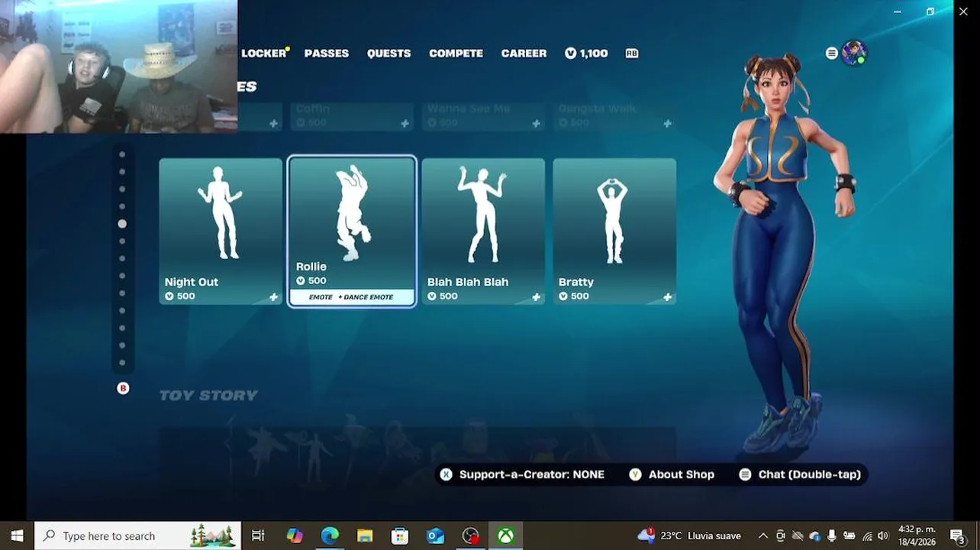Viewport: 980px width, 550px height.
Task: Open File Explorer from taskbar
Action: click(365, 536)
